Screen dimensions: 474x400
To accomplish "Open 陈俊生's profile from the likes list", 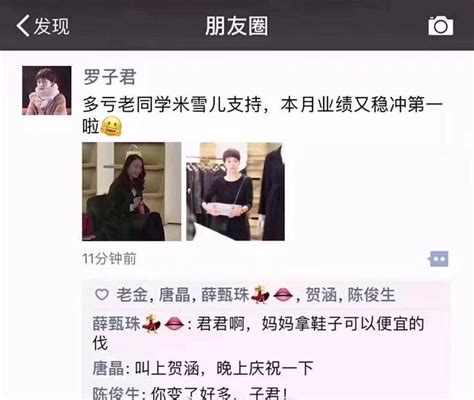I will click(x=372, y=295).
